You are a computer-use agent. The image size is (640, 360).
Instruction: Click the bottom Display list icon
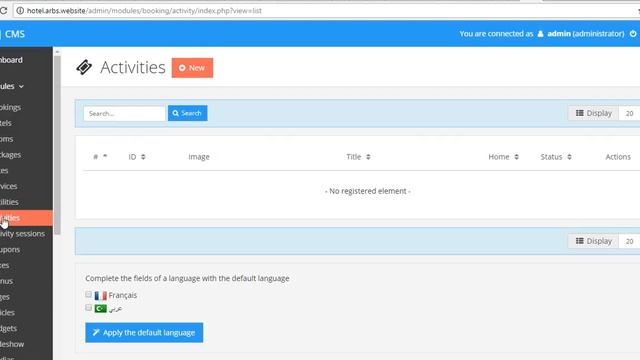tap(580, 241)
